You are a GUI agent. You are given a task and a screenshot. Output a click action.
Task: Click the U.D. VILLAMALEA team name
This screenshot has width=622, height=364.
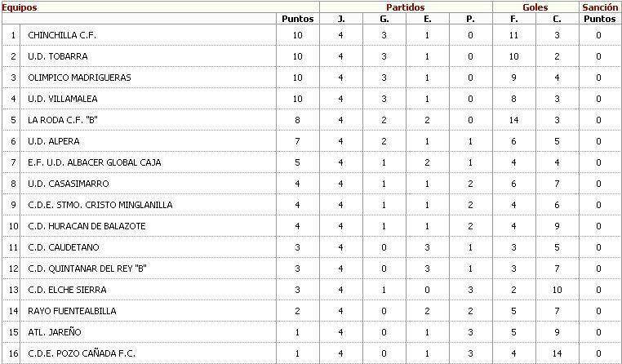[x=62, y=99]
